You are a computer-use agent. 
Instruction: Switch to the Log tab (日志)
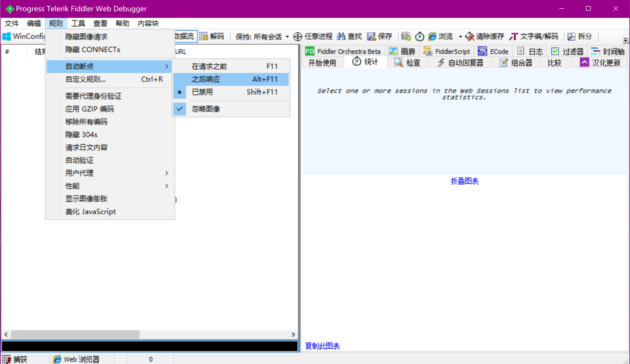530,51
